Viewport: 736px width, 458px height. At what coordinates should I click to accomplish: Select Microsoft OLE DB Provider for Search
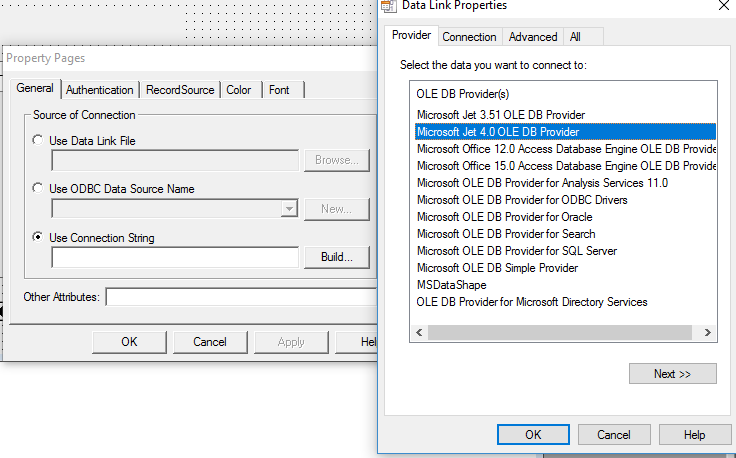coord(506,234)
